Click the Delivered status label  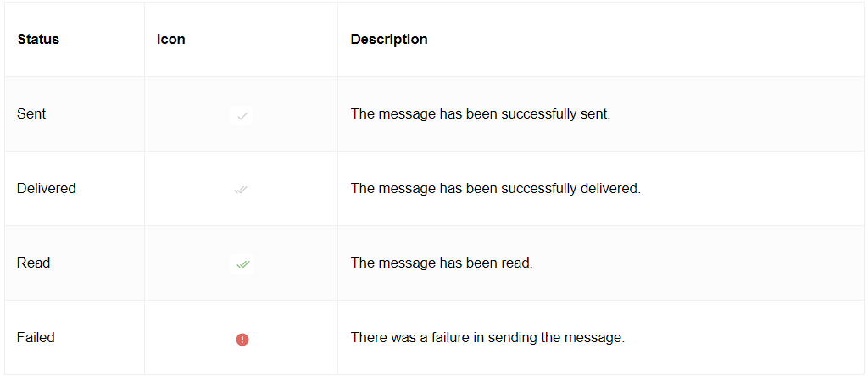coord(47,189)
